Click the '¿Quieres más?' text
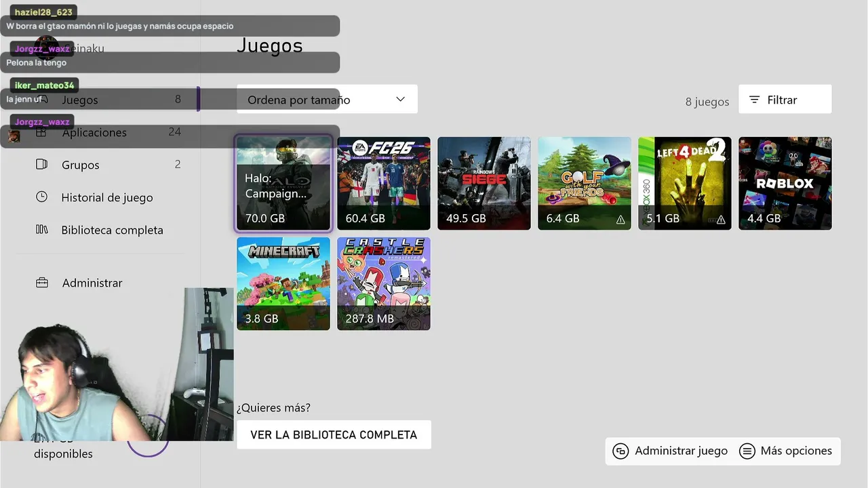 [273, 408]
